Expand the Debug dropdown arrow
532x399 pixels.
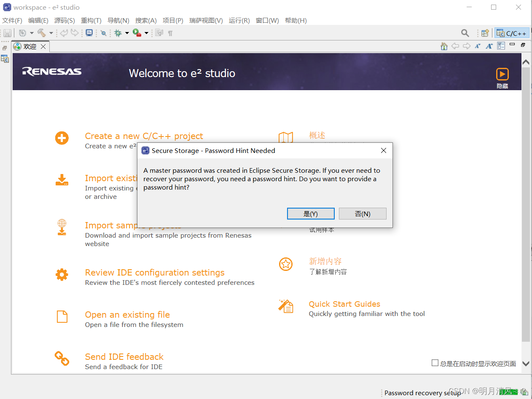click(x=127, y=33)
